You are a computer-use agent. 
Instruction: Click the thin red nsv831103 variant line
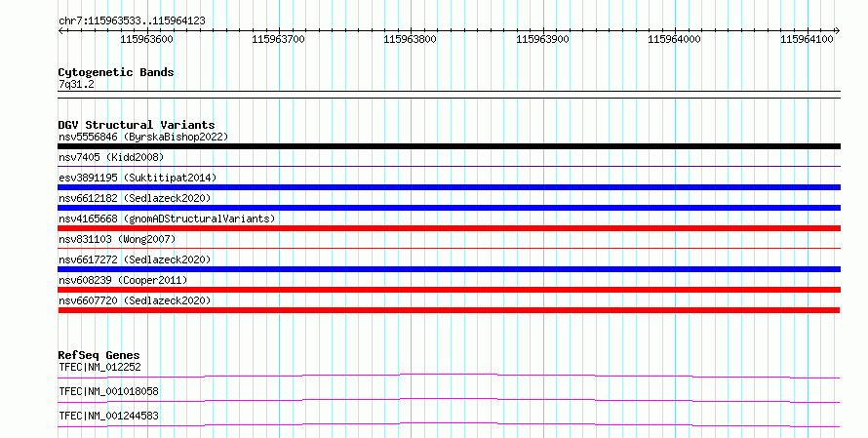click(449, 248)
